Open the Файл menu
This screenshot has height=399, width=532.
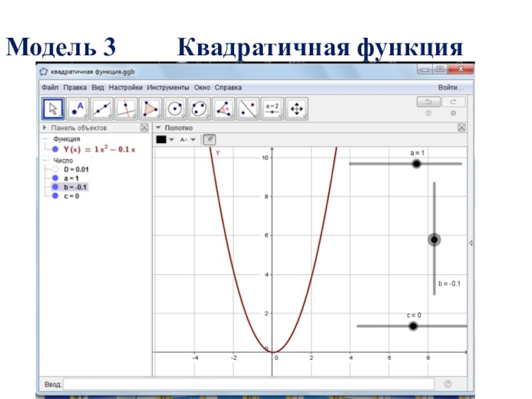point(50,88)
